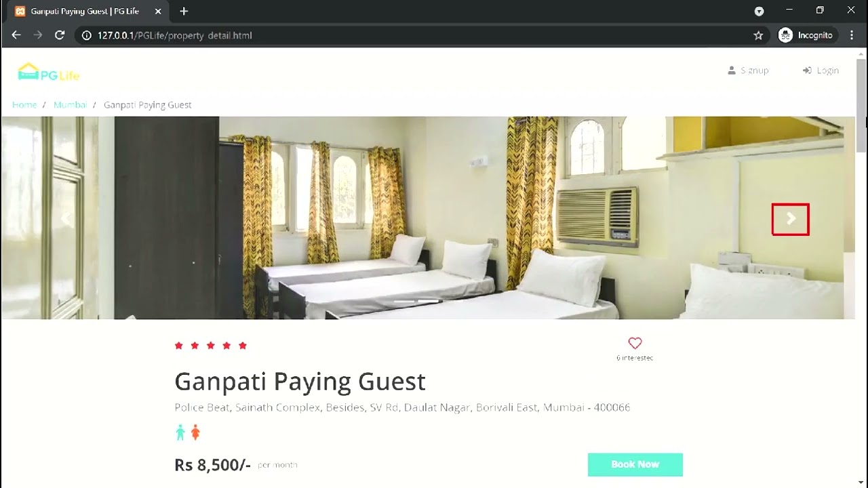Viewport: 868px width, 488px height.
Task: Open a new browser tab
Action: click(x=184, y=11)
